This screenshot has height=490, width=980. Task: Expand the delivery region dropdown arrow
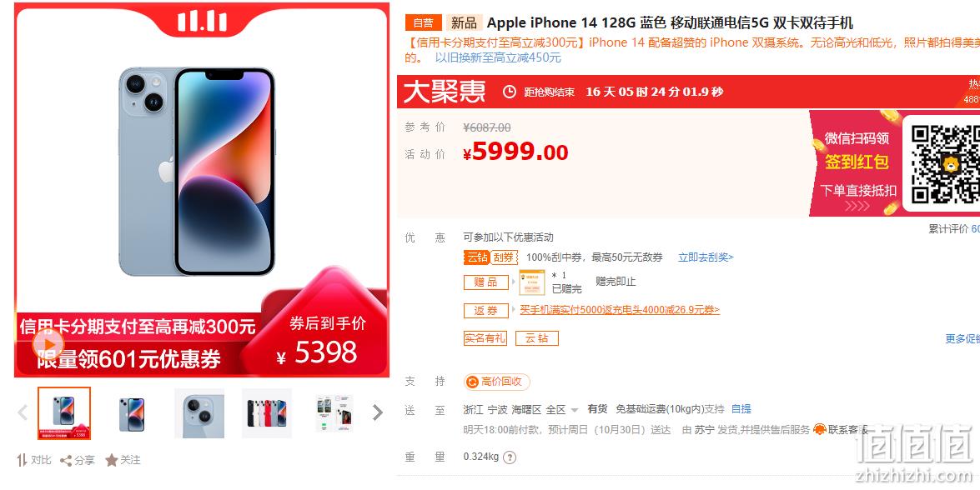point(575,411)
